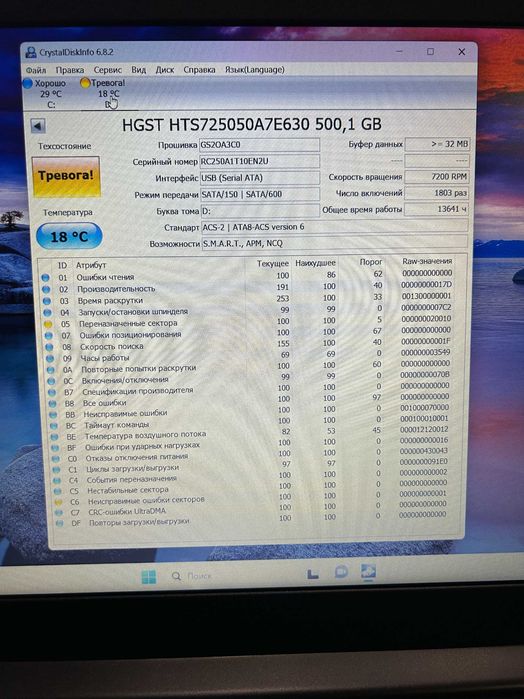Maximize the CrystalDiskInfo window
This screenshot has width=524, height=699.
[430, 52]
